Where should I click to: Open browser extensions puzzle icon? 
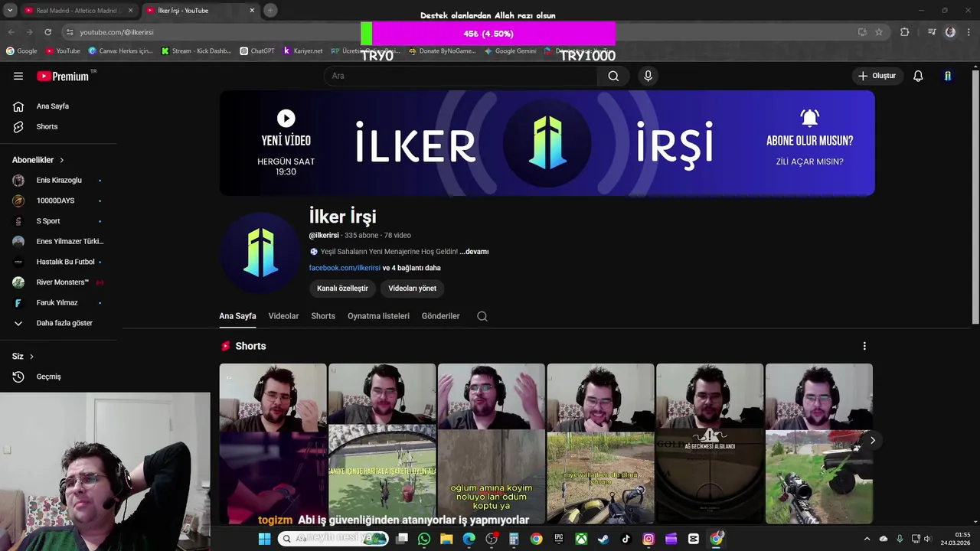[x=905, y=32]
